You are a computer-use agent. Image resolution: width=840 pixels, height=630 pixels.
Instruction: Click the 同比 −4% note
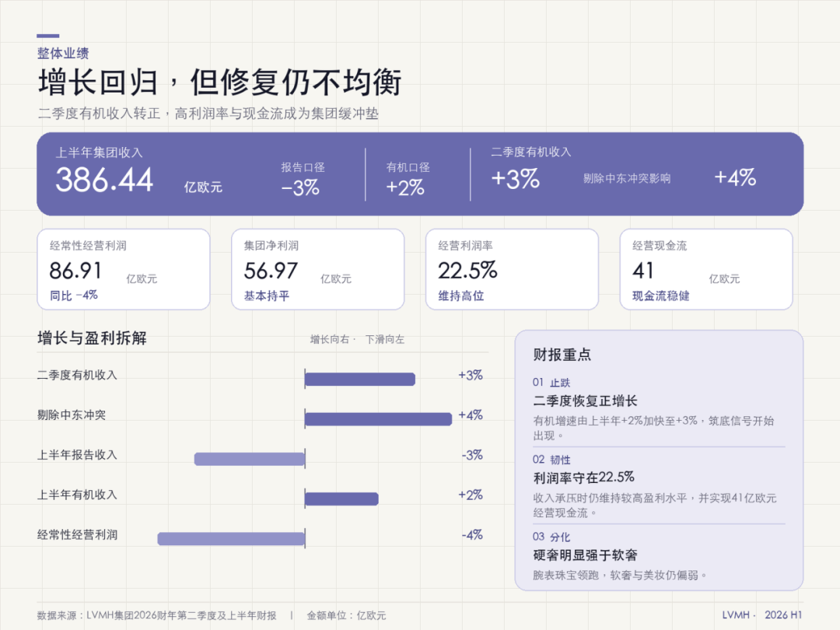[74, 296]
